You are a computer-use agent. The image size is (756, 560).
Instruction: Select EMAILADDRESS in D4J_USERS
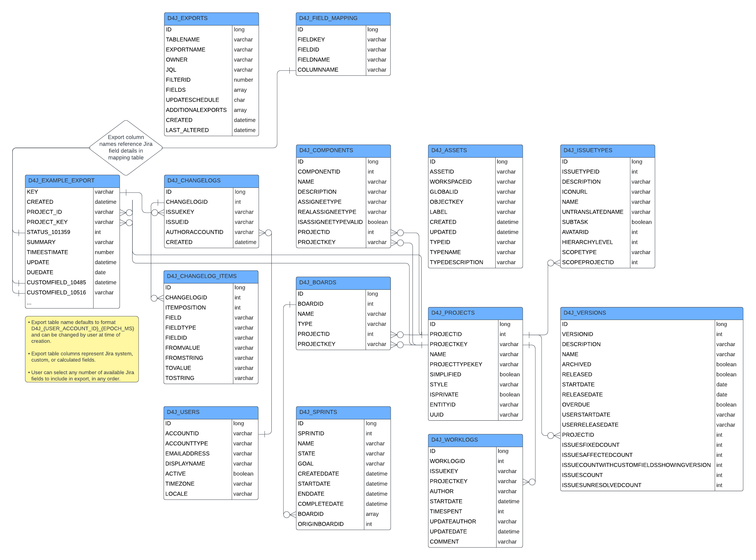[211, 454]
